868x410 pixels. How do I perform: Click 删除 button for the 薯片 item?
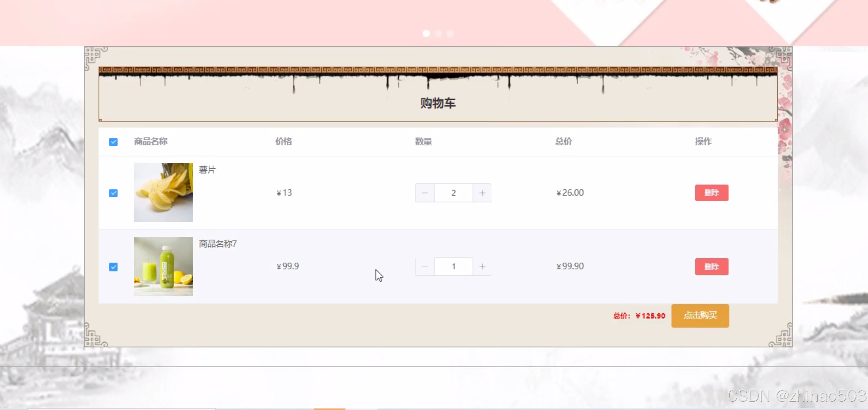click(x=711, y=193)
